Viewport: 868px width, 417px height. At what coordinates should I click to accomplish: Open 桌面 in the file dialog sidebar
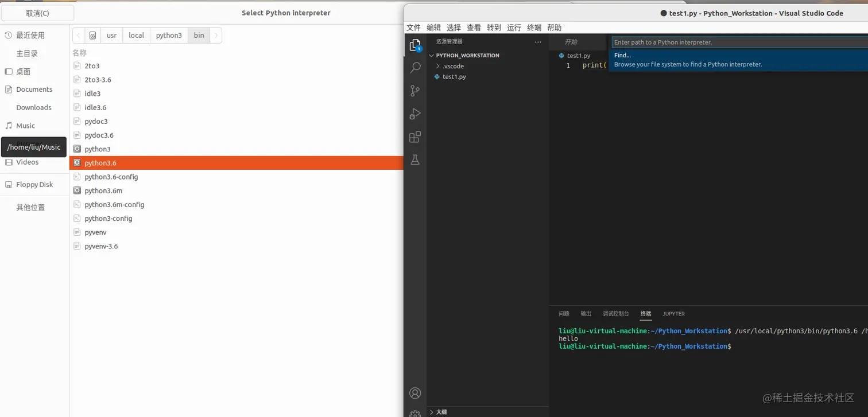click(34, 72)
